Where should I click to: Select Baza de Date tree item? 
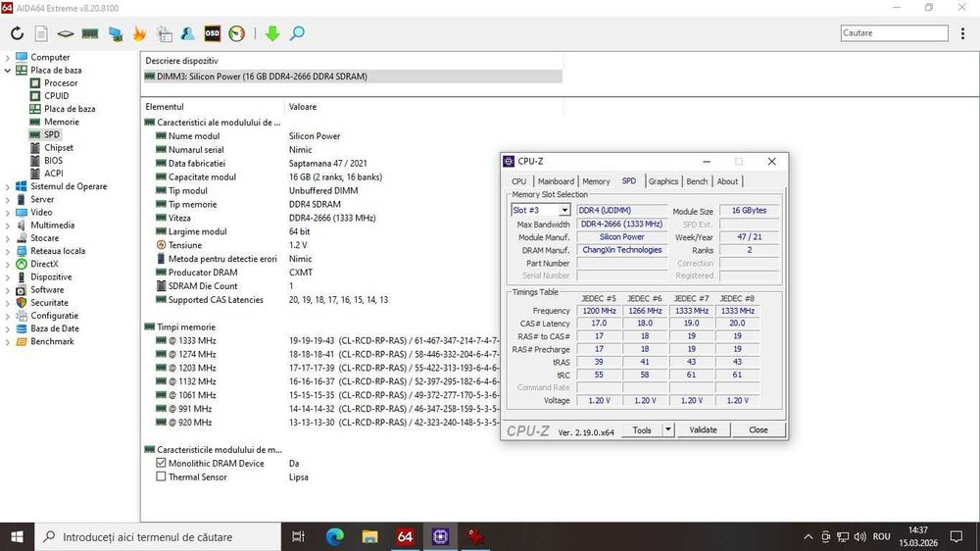coord(54,328)
